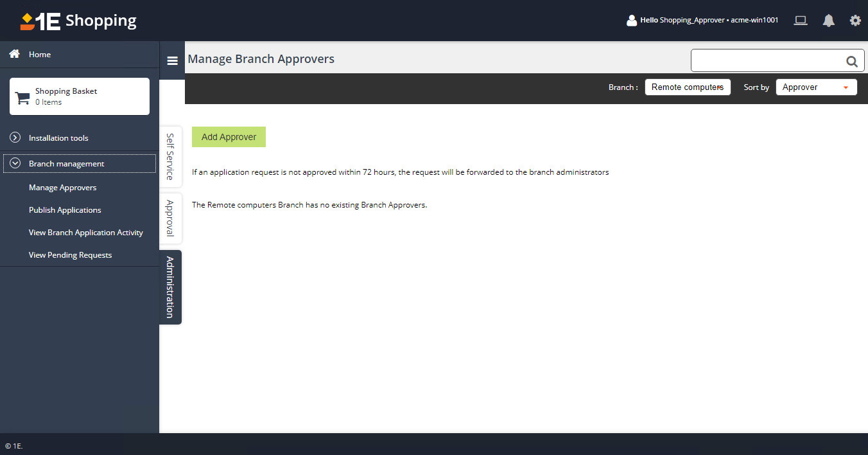
Task: Collapse the Branch management section
Action: [15, 163]
